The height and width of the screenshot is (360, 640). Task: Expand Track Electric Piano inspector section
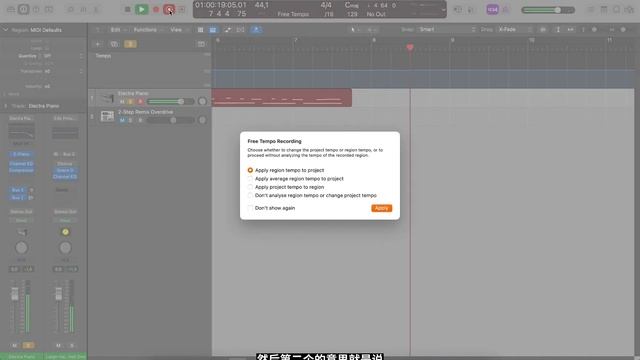pos(6,106)
